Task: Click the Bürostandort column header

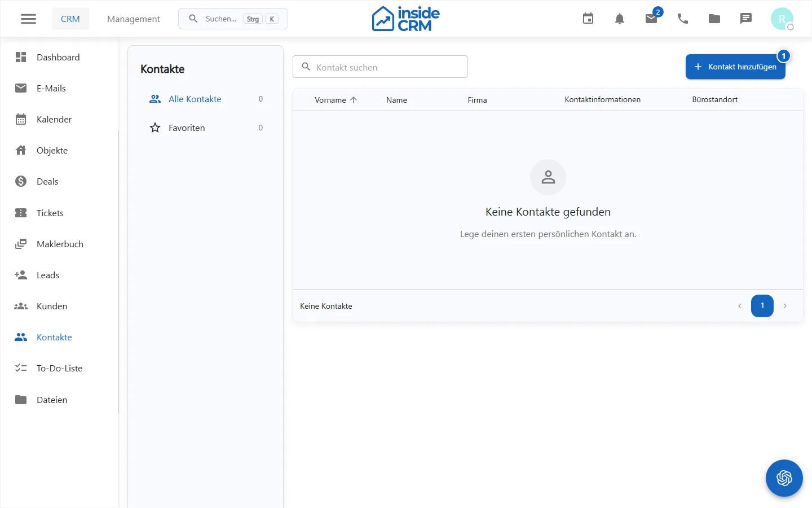Action: (714, 99)
